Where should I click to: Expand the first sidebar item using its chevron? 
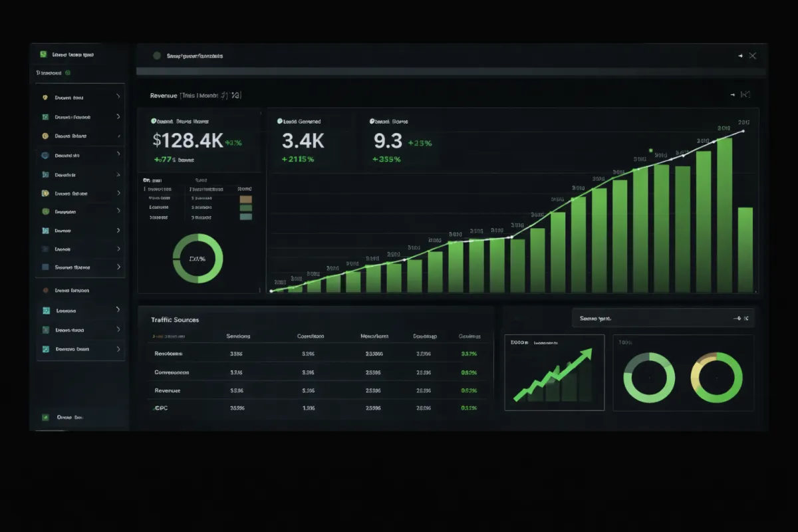pos(118,97)
